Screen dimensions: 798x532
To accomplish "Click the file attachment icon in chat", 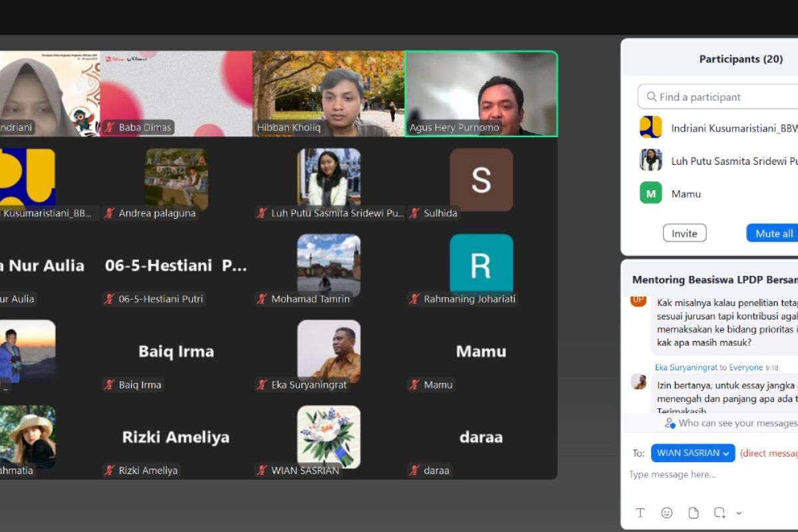I will pyautogui.click(x=694, y=513).
